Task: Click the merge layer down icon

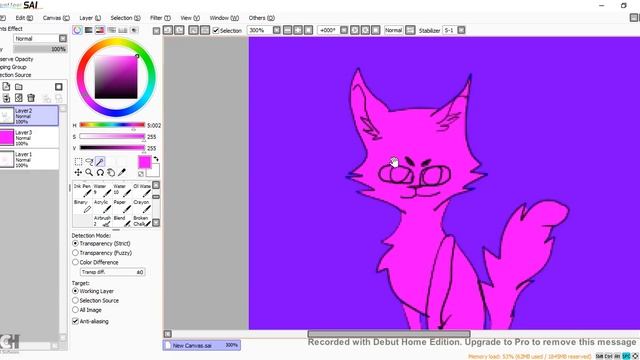Action: coord(6,98)
